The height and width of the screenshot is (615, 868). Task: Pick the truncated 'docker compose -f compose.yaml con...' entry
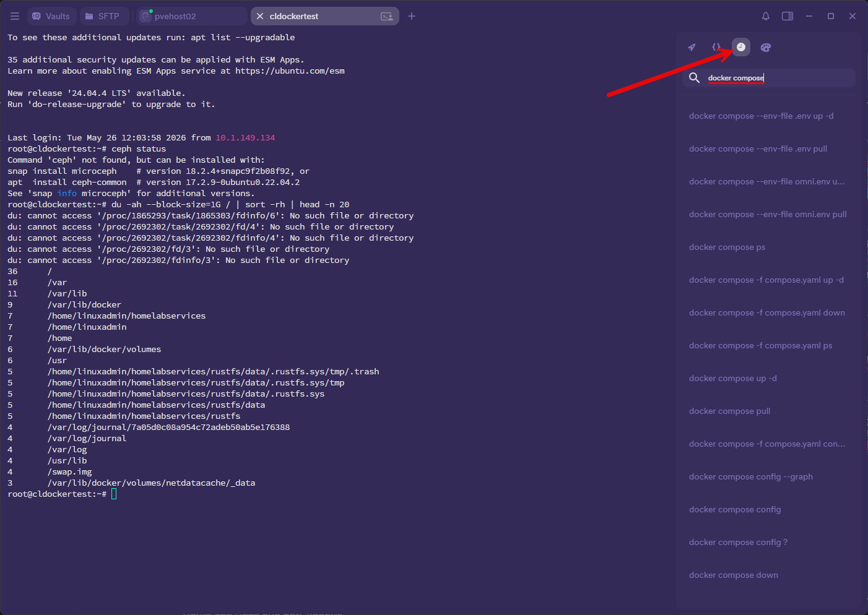point(769,444)
